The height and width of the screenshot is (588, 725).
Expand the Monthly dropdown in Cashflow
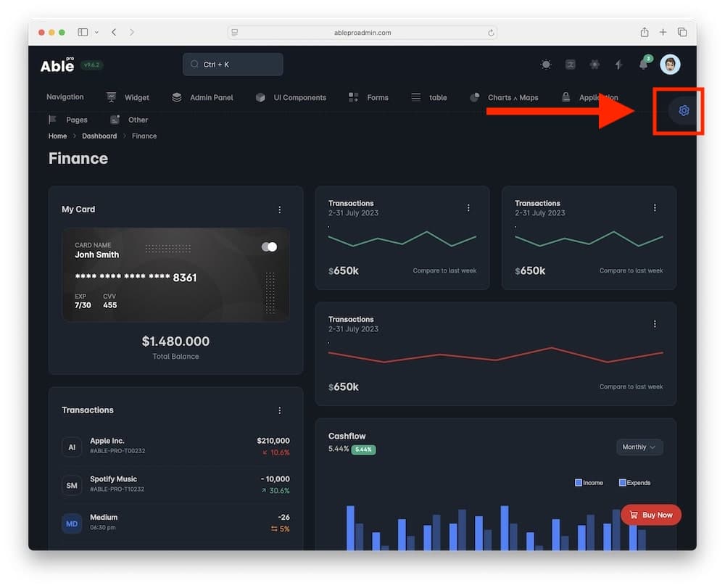tap(639, 447)
